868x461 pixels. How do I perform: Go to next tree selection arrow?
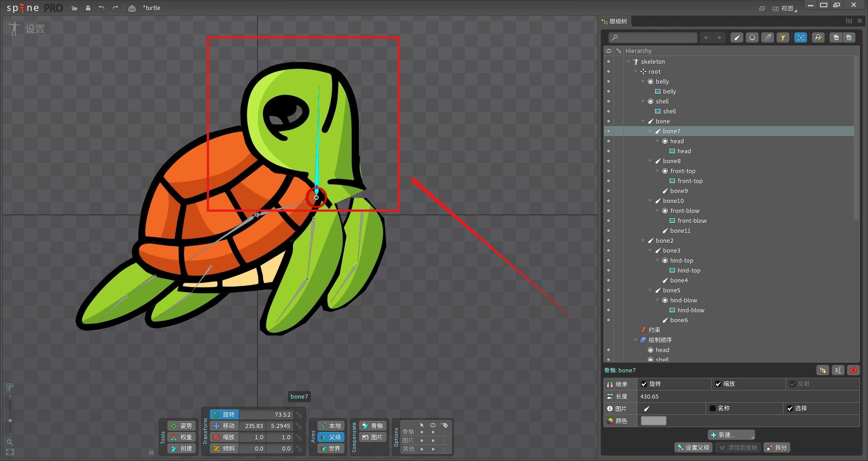(719, 38)
